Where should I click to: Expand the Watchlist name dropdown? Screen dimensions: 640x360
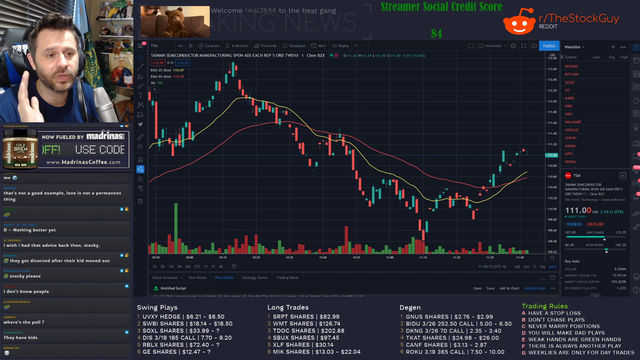point(574,47)
